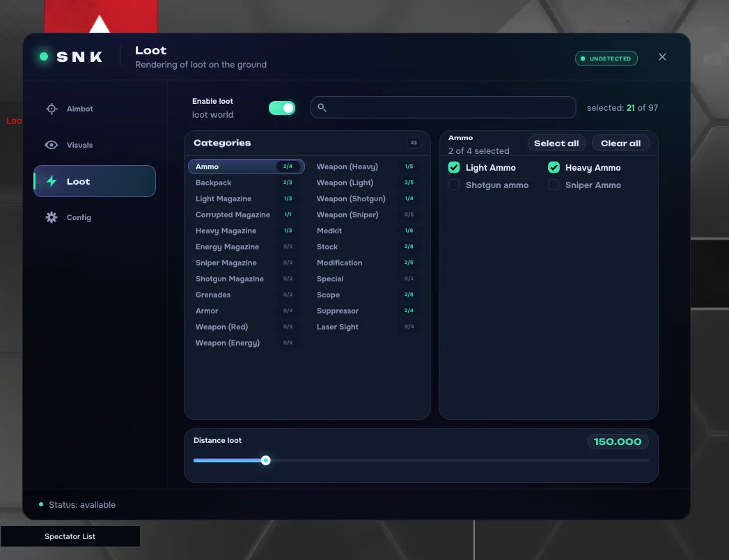
Task: Select the Light Magazine category
Action: click(x=246, y=199)
